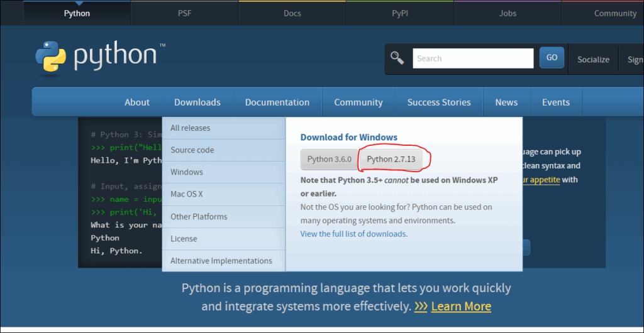The width and height of the screenshot is (644, 333).
Task: Choose Other Platforms from Downloads menu
Action: click(224, 217)
